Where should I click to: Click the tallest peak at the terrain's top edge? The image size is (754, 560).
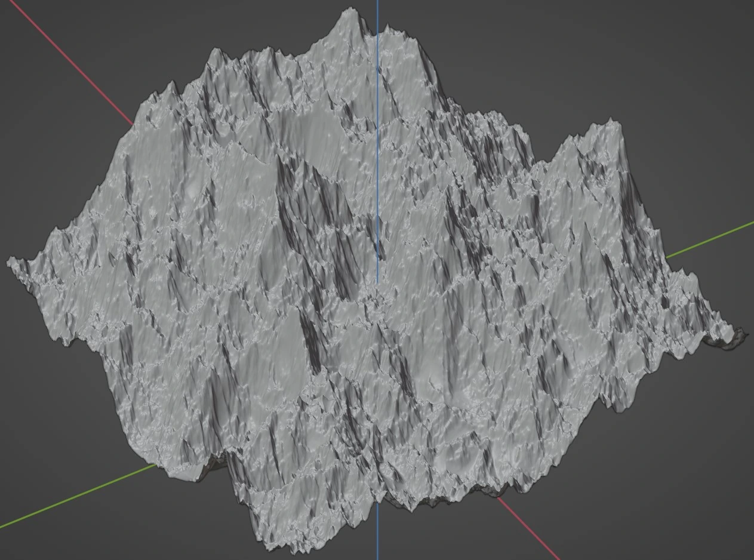[349, 12]
